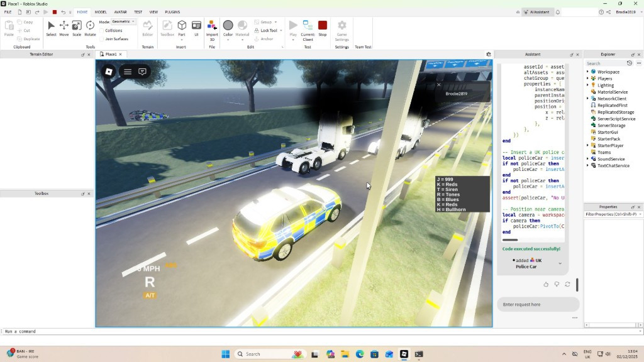The image size is (644, 362).
Task: Expand the added UK Police Car details
Action: point(560,263)
